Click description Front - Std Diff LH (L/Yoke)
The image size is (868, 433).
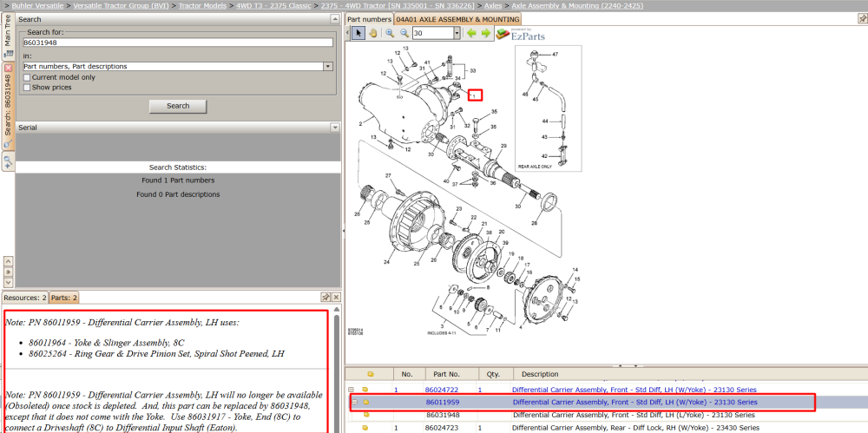[x=634, y=415]
